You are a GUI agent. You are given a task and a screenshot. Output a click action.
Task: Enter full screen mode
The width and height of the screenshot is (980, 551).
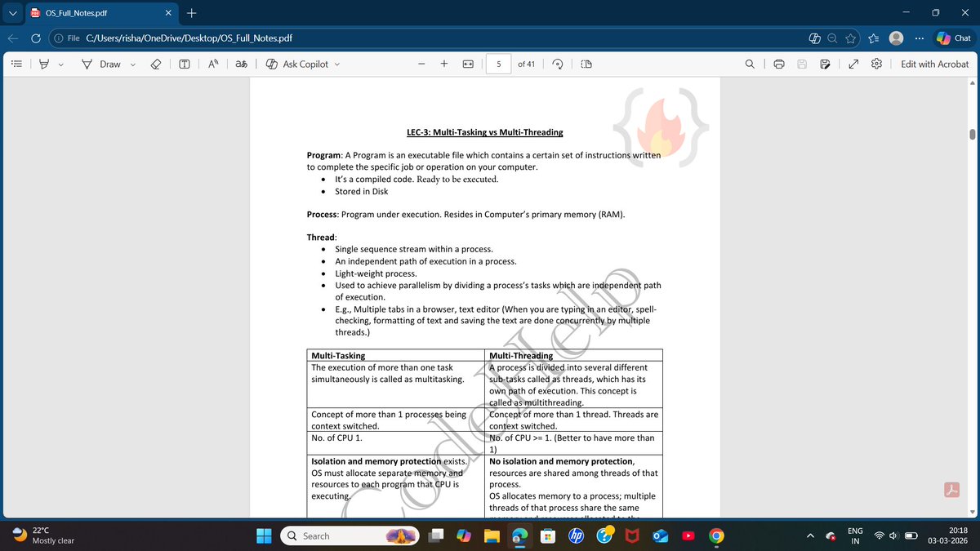[853, 64]
